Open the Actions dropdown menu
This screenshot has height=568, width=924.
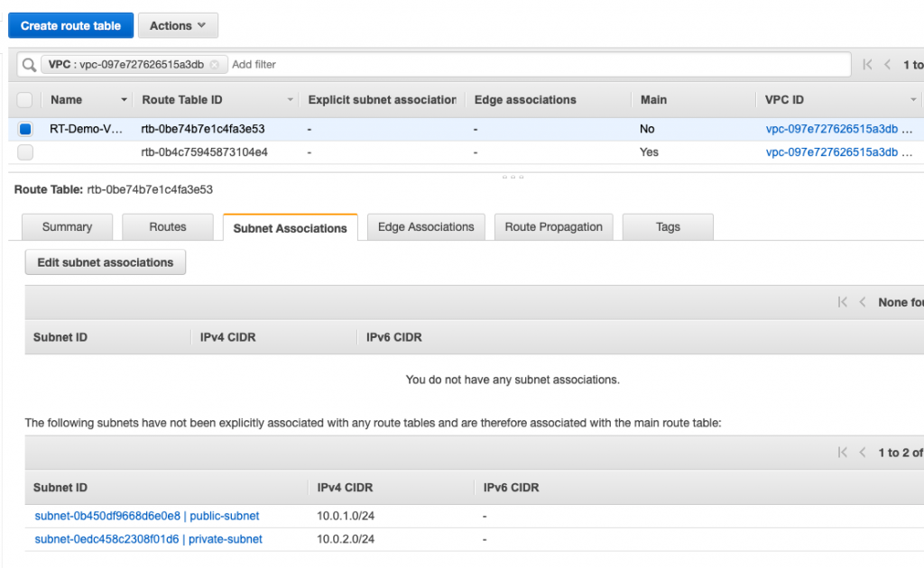[x=178, y=26]
